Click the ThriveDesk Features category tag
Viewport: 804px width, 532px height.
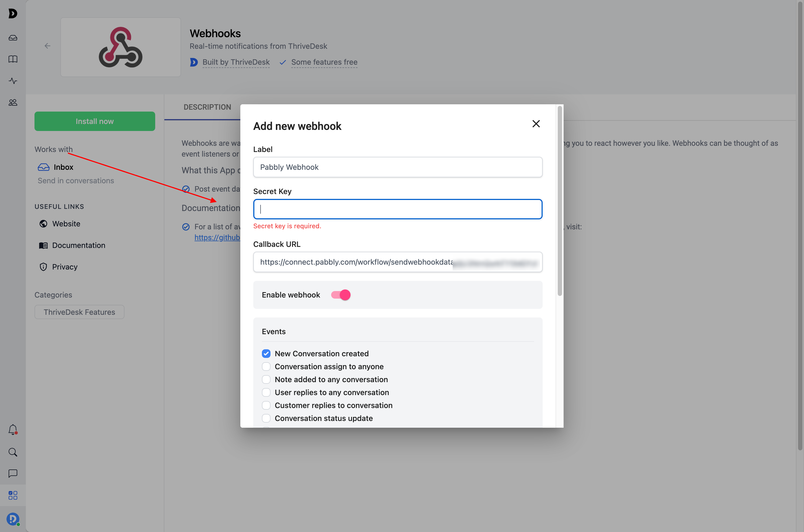(x=79, y=312)
